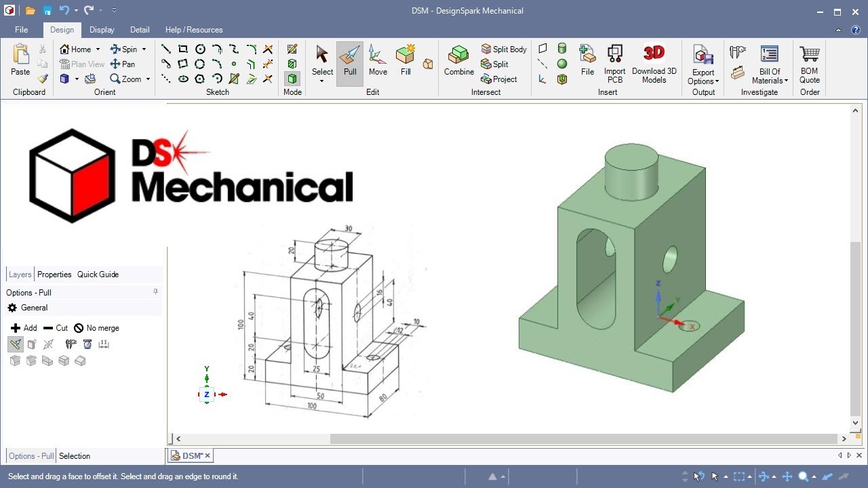The image size is (868, 488).
Task: Click the horizontal scrollbar of the viewport
Action: [584, 439]
